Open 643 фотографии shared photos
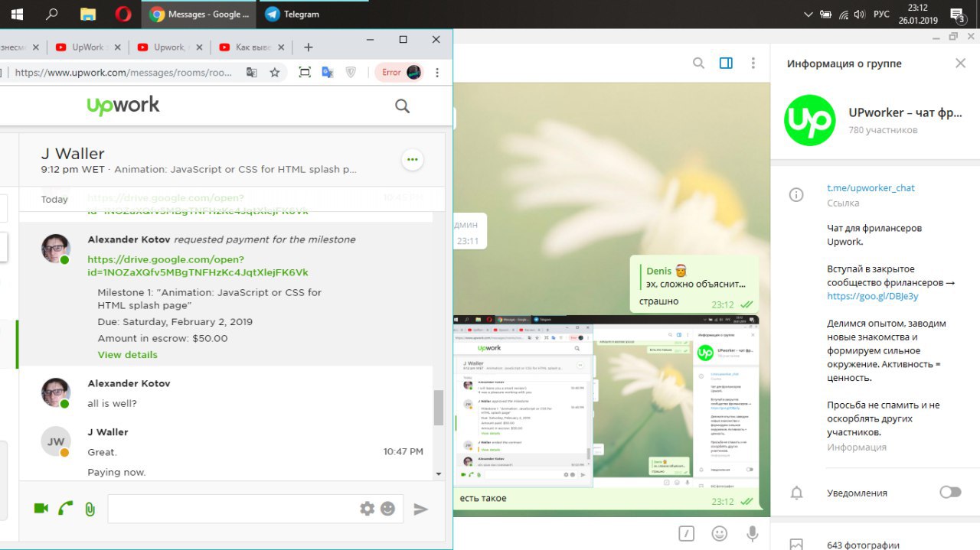The image size is (980, 550). pos(863,545)
